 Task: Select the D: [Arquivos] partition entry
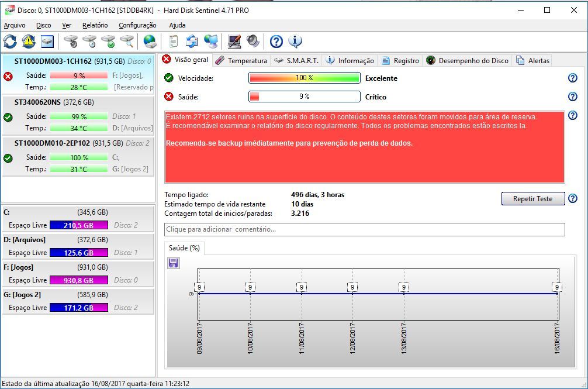point(78,246)
